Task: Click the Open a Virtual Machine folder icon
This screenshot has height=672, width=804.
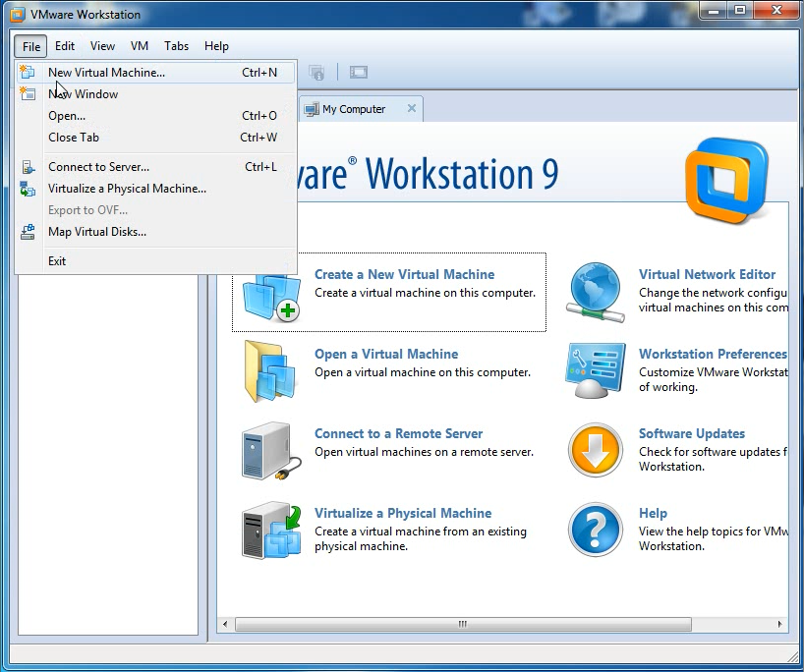Action: pyautogui.click(x=269, y=371)
